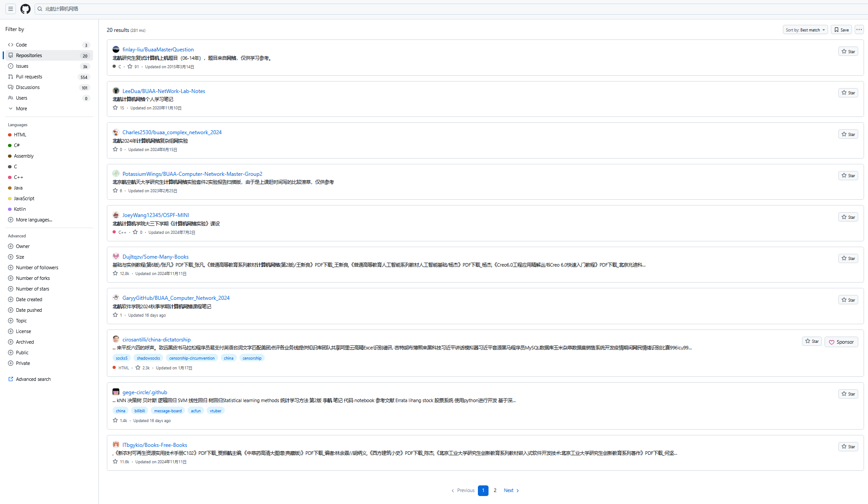868x504 pixels.
Task: Open finlay-liu user avatar
Action: pyautogui.click(x=116, y=50)
